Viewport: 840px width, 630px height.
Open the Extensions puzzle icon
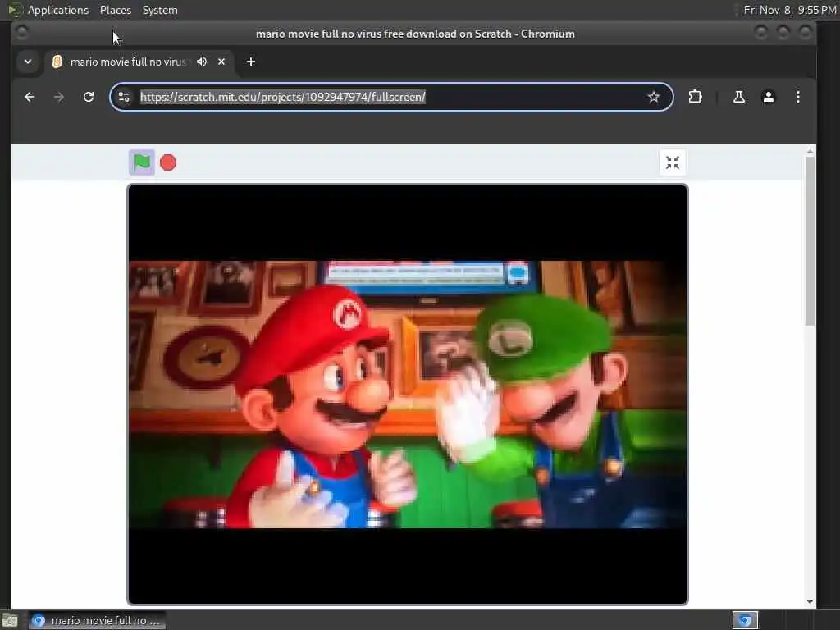695,97
